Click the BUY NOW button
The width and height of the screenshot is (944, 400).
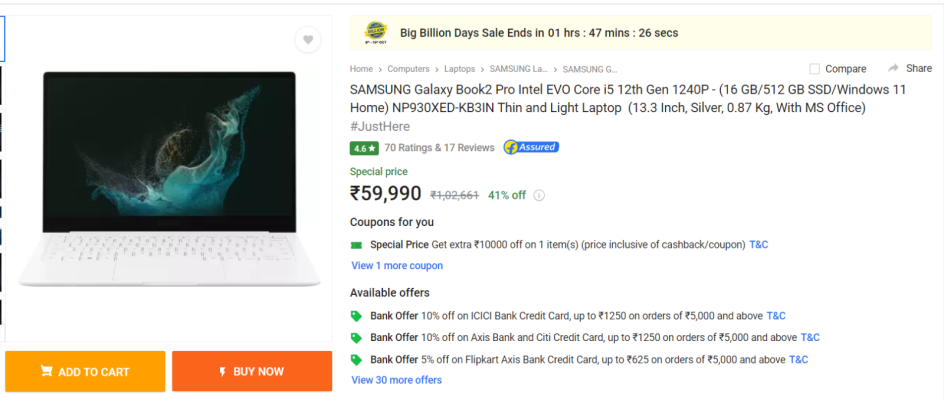252,372
